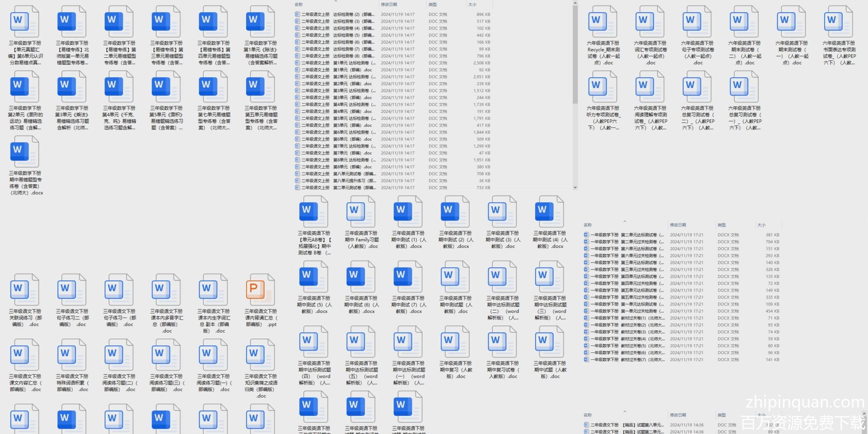Screen dimensions: 868x434
Task: Open 三年级英语下册 期中复习 (人教版) doc icon
Action: tap(455, 342)
